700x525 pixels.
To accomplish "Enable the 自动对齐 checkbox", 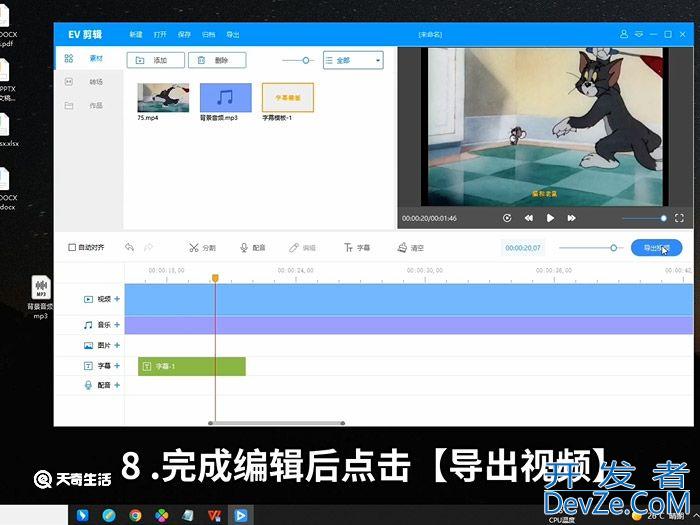I will click(x=72, y=247).
